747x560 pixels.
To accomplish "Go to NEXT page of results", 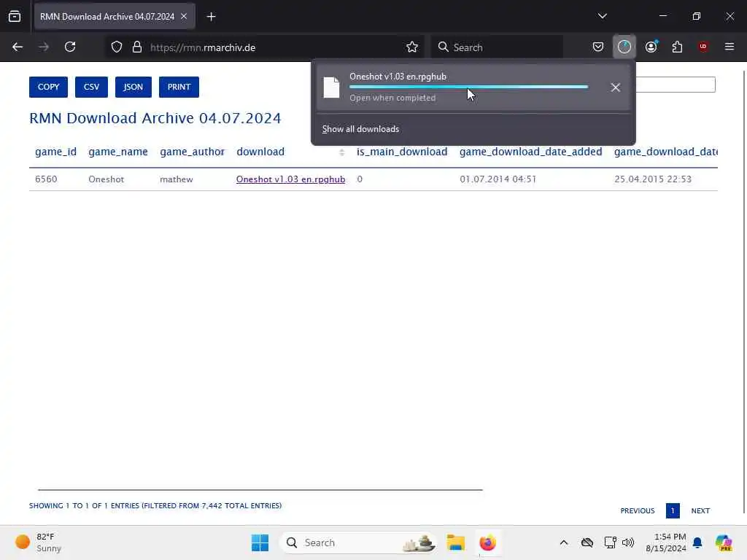I will [x=700, y=511].
